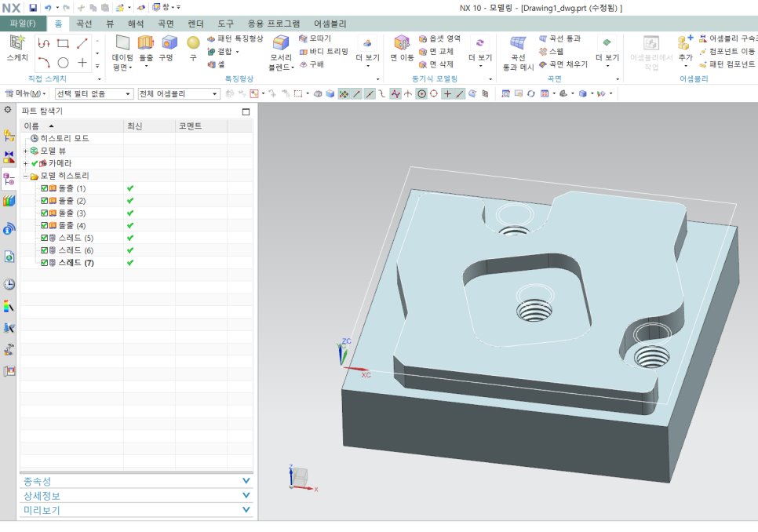This screenshot has width=758, height=532.
Task: Expand the 카메라 tree node
Action: tap(26, 163)
